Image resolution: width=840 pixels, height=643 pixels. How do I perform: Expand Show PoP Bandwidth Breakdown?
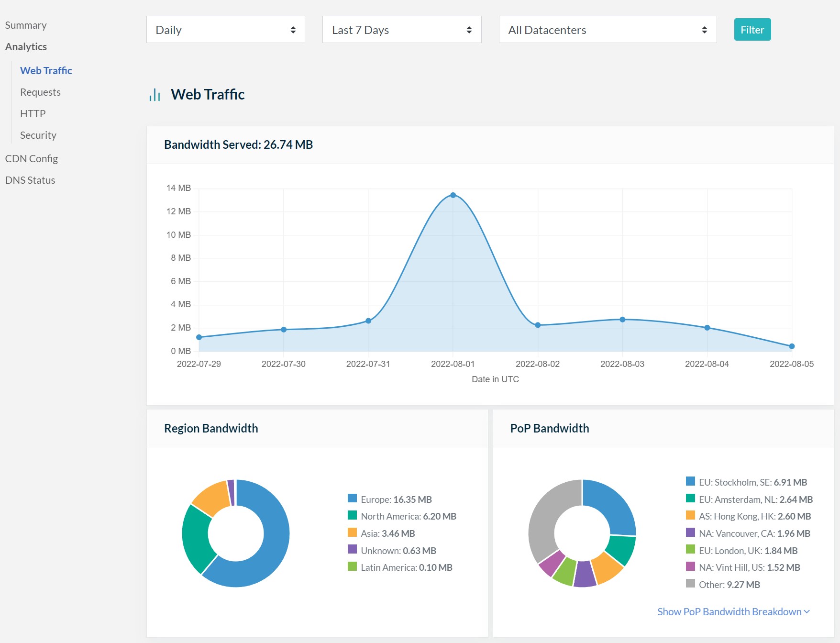pos(733,611)
